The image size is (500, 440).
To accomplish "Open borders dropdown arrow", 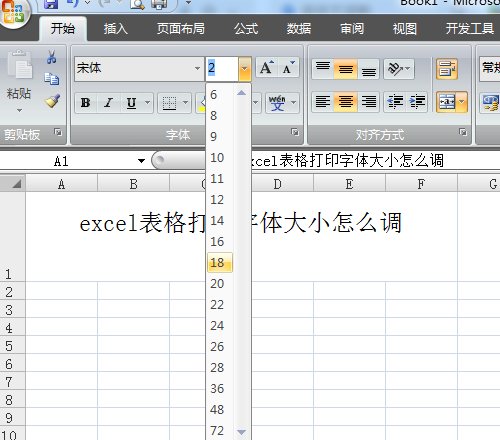I will (x=185, y=103).
